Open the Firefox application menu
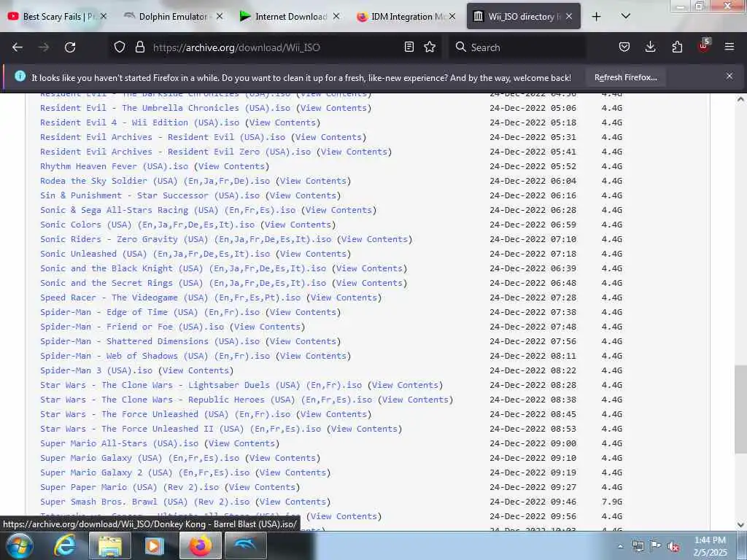The width and height of the screenshot is (747, 560). [729, 47]
